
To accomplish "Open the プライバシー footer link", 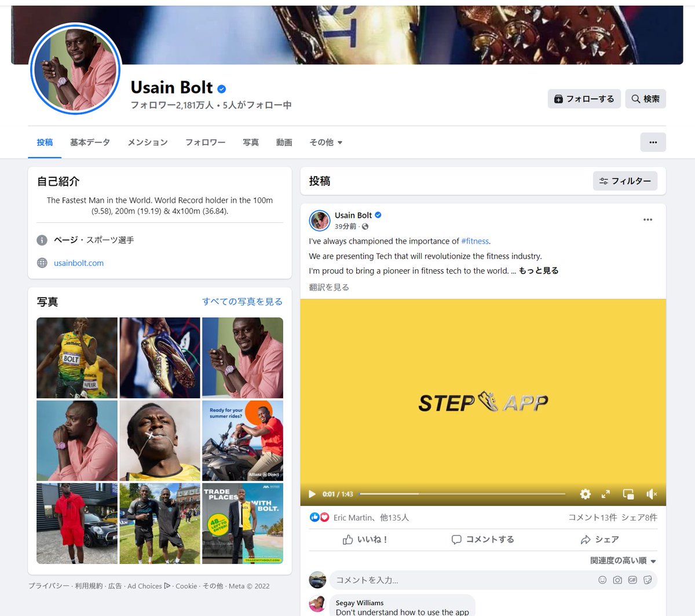I will point(49,586).
